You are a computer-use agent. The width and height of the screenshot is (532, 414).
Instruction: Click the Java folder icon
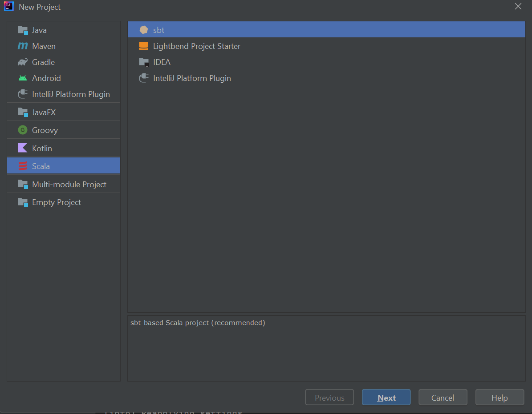click(x=23, y=30)
